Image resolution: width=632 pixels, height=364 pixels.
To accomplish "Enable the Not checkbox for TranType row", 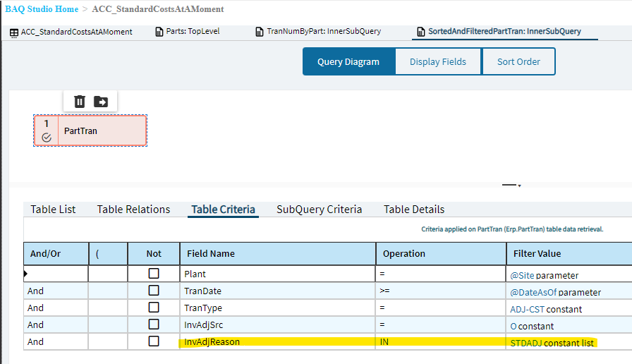I will [153, 308].
